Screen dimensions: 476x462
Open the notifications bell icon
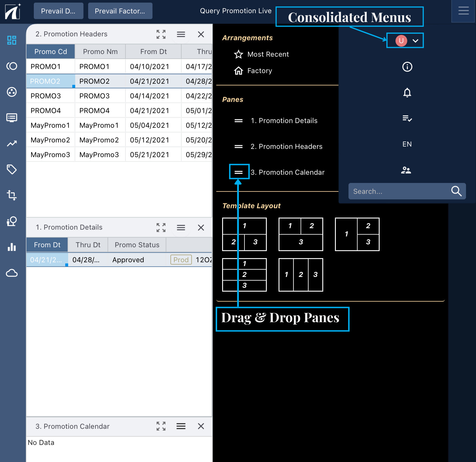pyautogui.click(x=407, y=93)
